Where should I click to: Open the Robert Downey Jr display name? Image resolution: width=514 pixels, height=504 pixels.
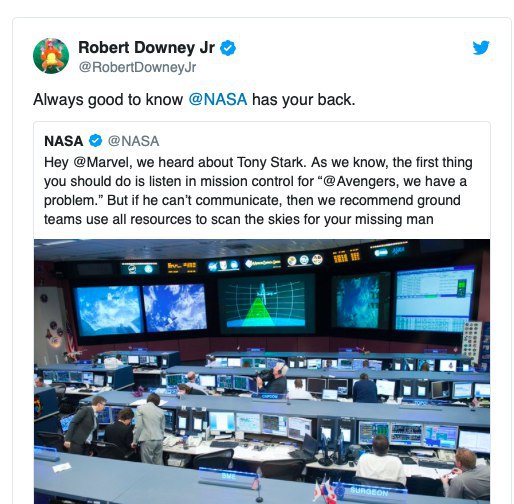click(146, 47)
